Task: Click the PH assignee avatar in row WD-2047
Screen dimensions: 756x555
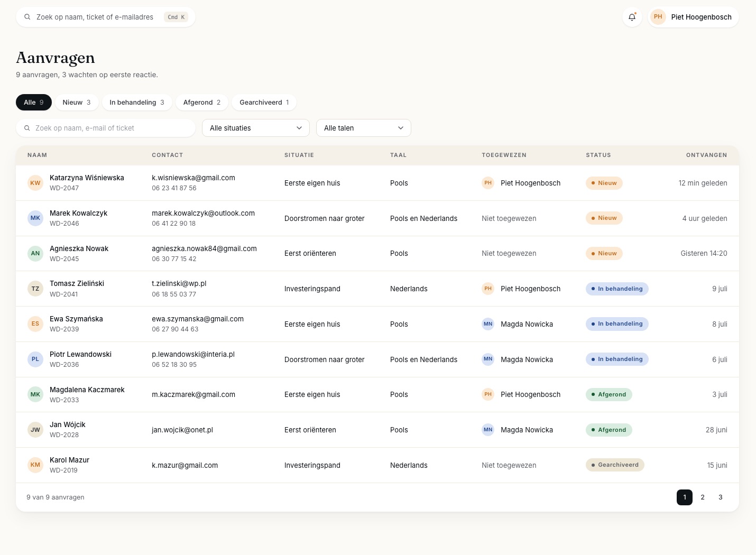Action: pyautogui.click(x=488, y=183)
